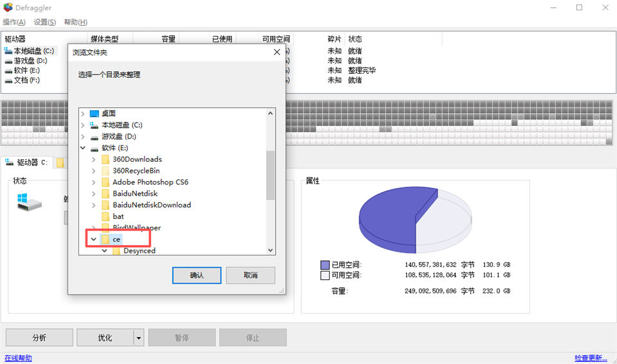Select the Adobe Photoshop CS6 folder icon
617x364 pixels.
point(105,182)
